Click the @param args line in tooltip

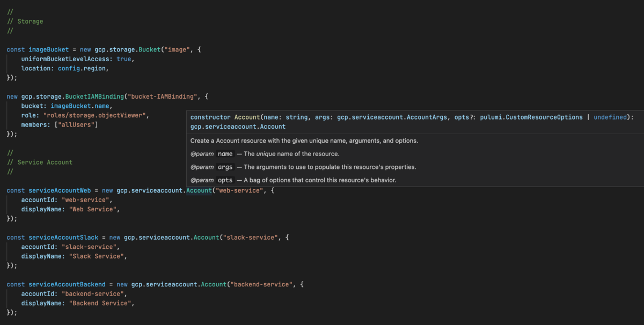tap(303, 167)
